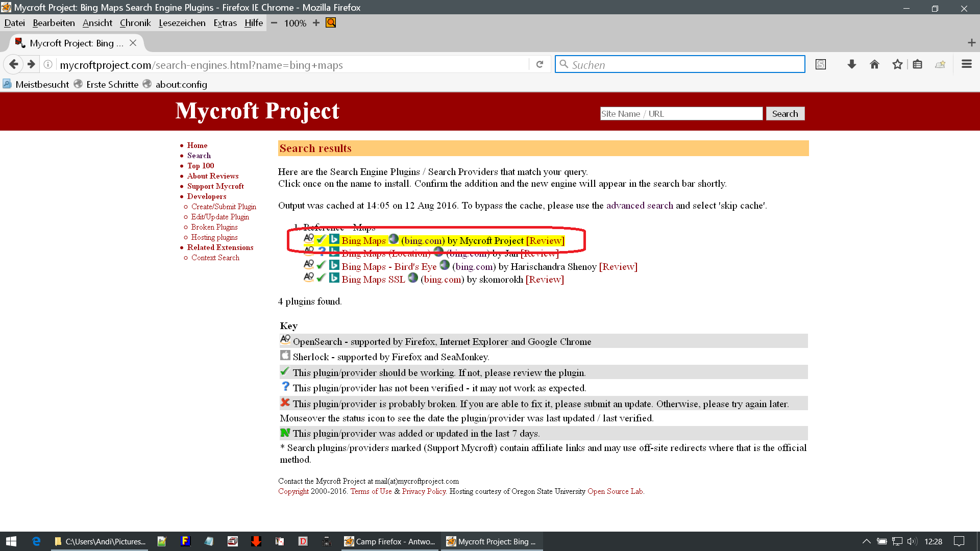Open the Extras menu
The height and width of the screenshot is (551, 980).
(x=225, y=22)
